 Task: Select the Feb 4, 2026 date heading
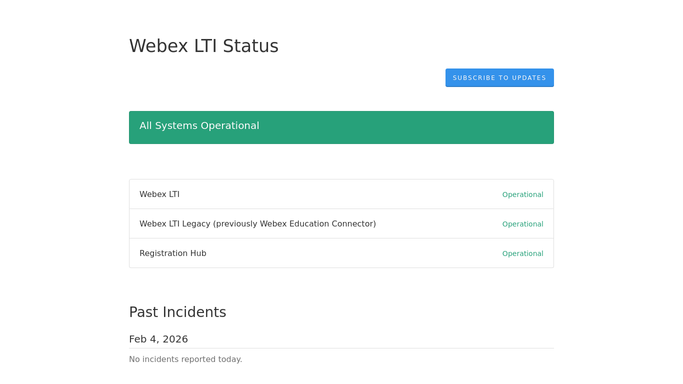158,339
